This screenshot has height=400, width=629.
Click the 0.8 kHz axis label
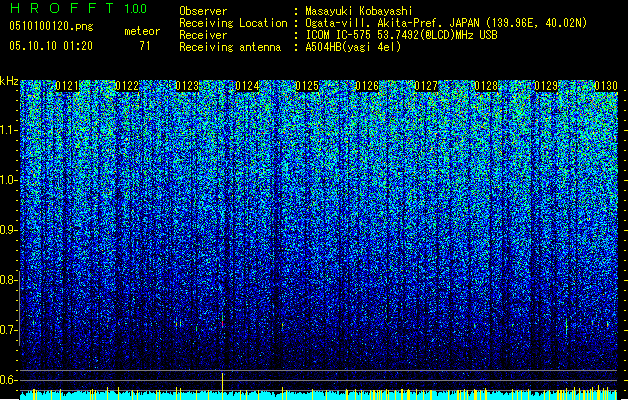pos(7,280)
